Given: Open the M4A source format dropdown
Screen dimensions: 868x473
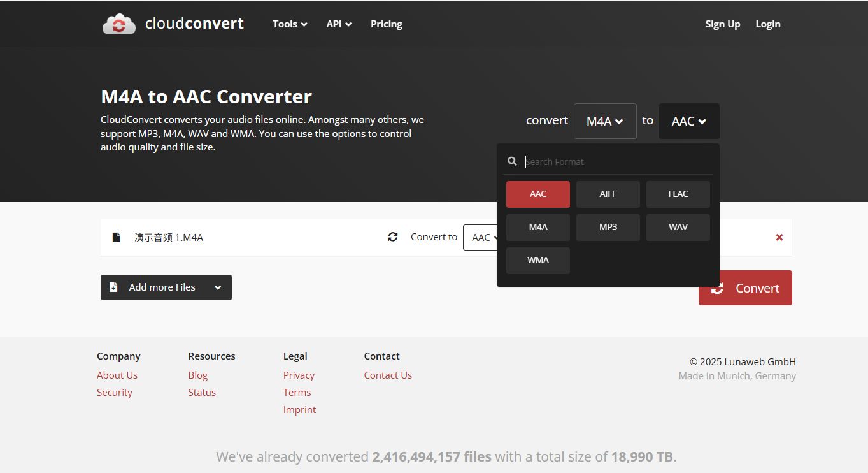Looking at the screenshot, I should coord(605,121).
